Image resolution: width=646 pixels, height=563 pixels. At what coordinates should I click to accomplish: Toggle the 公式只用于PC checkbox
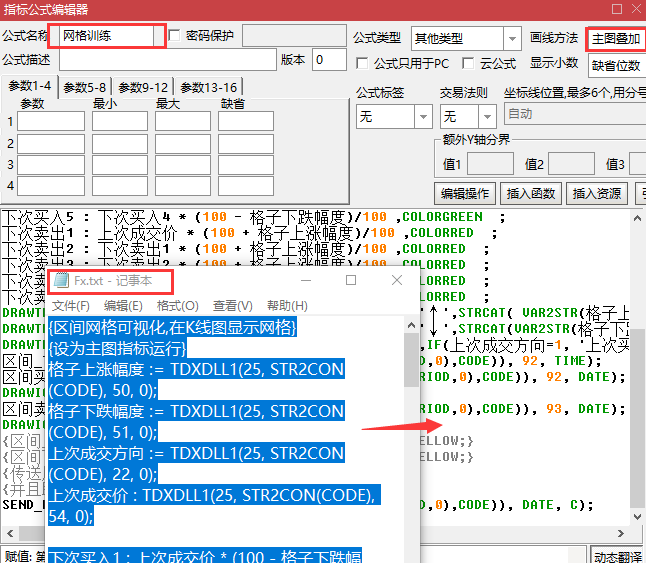362,63
